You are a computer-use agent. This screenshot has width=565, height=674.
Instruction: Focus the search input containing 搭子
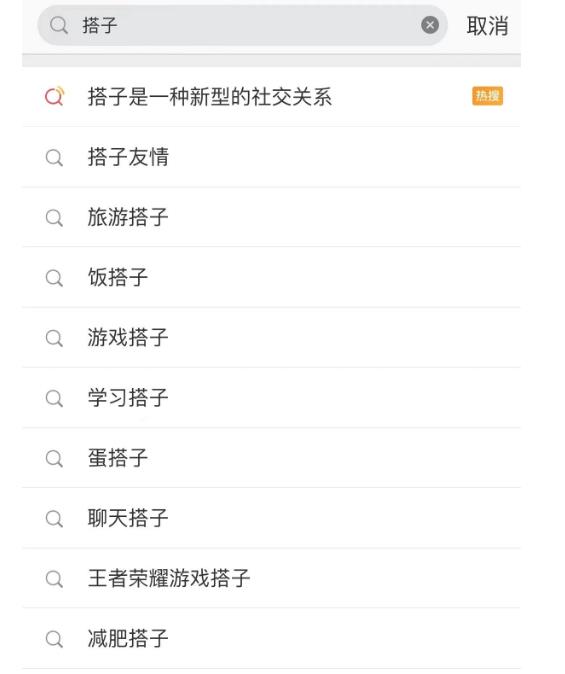pyautogui.click(x=243, y=25)
